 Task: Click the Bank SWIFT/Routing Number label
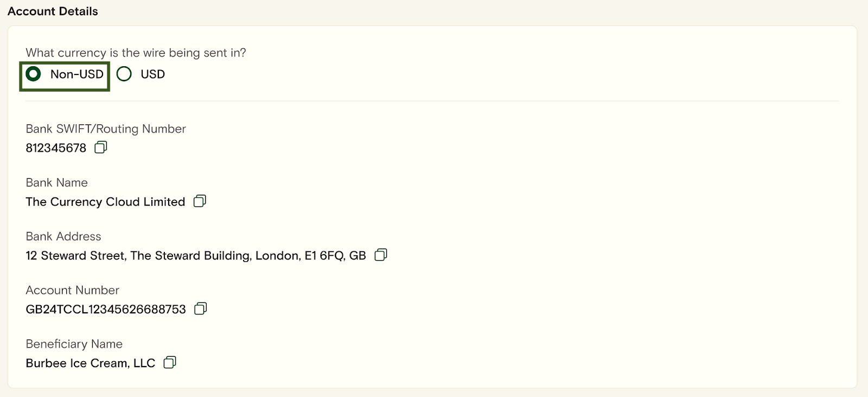tap(106, 129)
